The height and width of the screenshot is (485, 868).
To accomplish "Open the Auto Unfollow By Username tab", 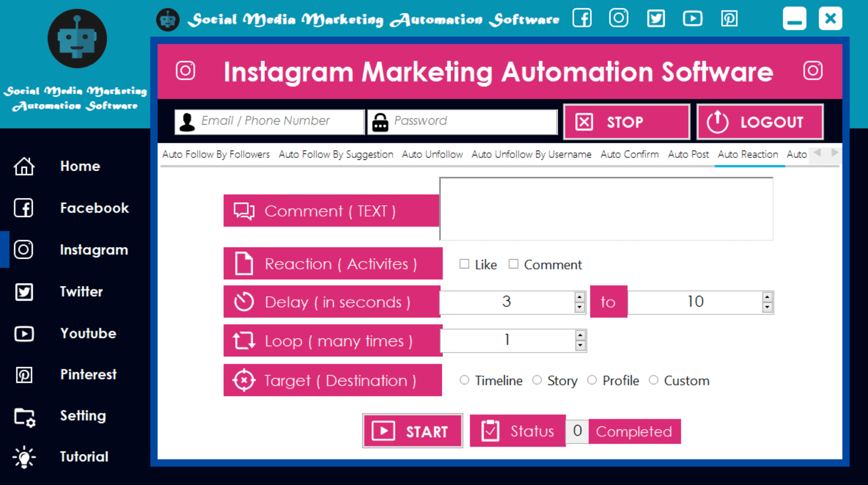I will tap(531, 154).
